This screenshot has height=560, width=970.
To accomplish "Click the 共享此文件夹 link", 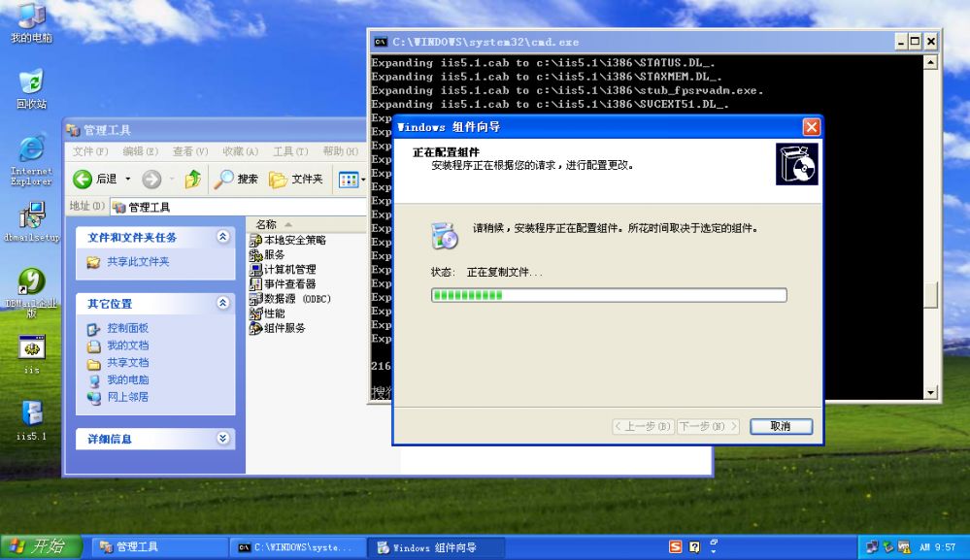I will click(138, 262).
